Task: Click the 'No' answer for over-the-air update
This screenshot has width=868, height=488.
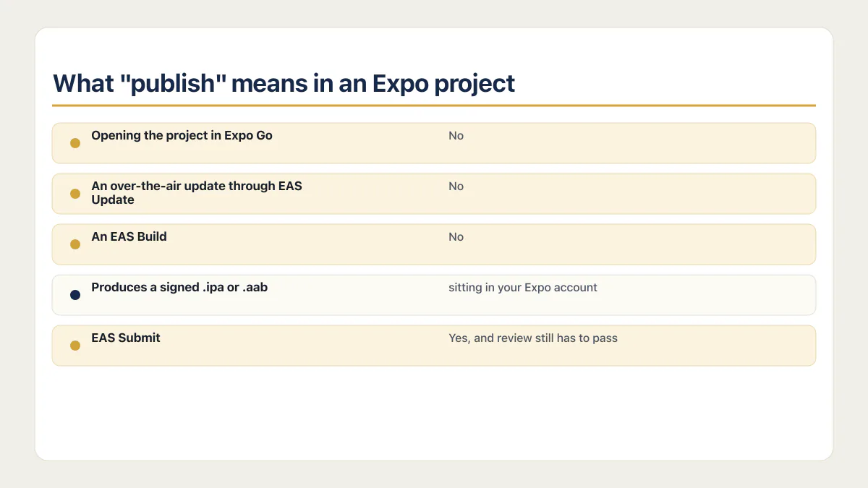Action: (456, 186)
